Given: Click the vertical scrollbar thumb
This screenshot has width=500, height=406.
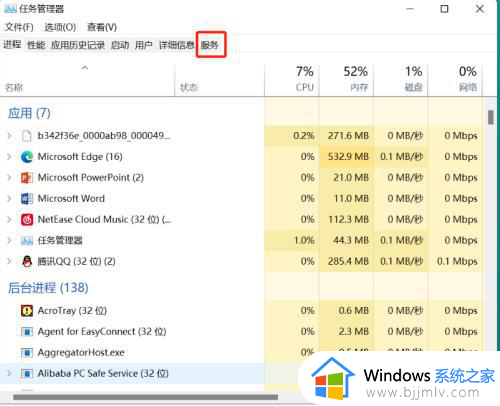Looking at the screenshot, I should point(491,117).
